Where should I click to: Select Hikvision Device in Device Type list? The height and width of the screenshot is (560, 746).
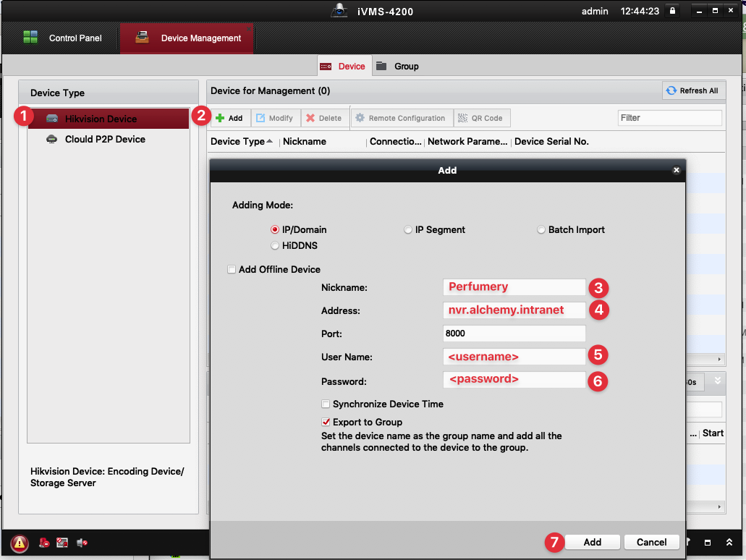coord(101,119)
